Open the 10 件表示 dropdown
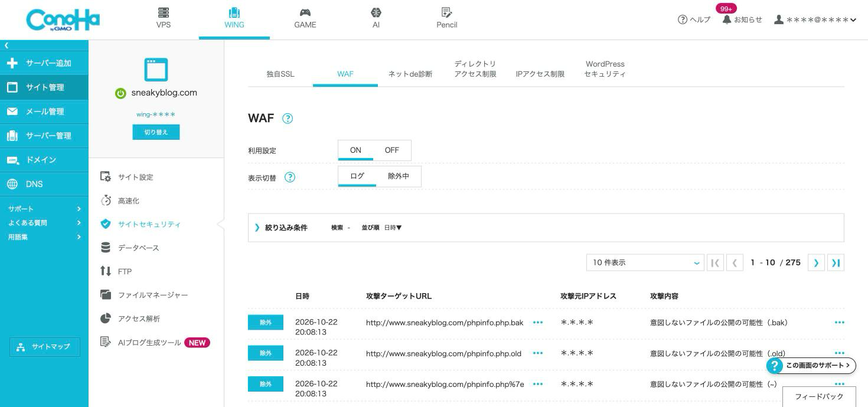This screenshot has width=868, height=407. (645, 262)
